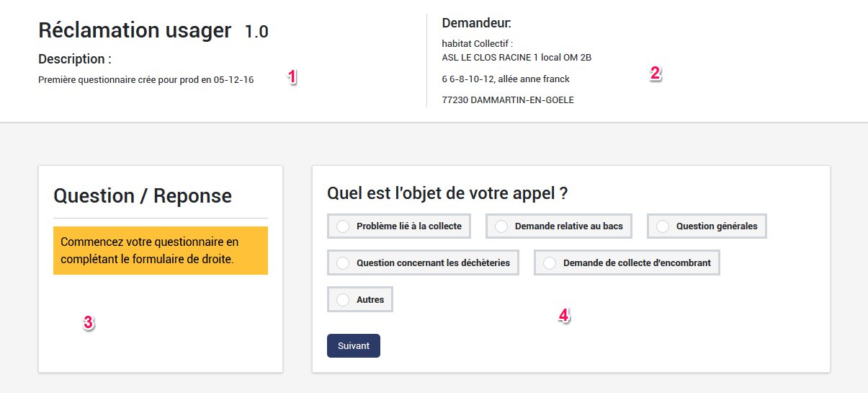Click the yellow 'Commencez votre questionnaire' notice
The image size is (868, 393).
160,250
